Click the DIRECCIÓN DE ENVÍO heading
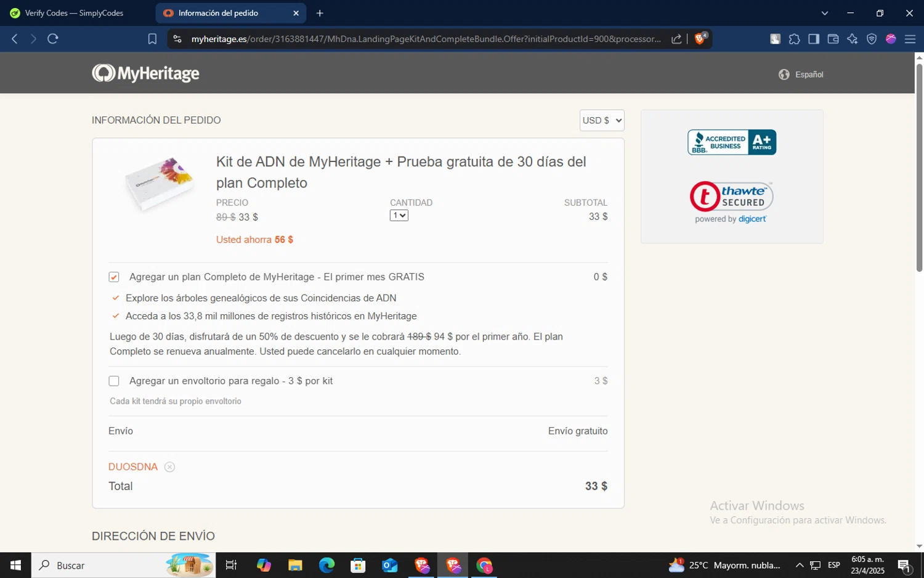924x578 pixels. [x=153, y=536]
